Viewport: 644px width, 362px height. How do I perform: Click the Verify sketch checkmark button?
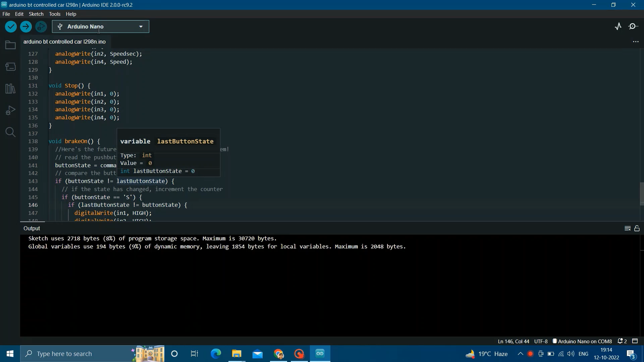[x=11, y=27]
